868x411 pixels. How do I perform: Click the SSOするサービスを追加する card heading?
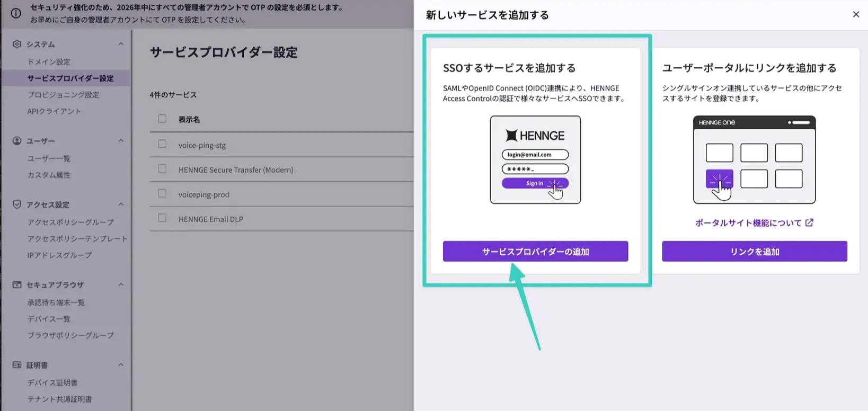pos(509,68)
